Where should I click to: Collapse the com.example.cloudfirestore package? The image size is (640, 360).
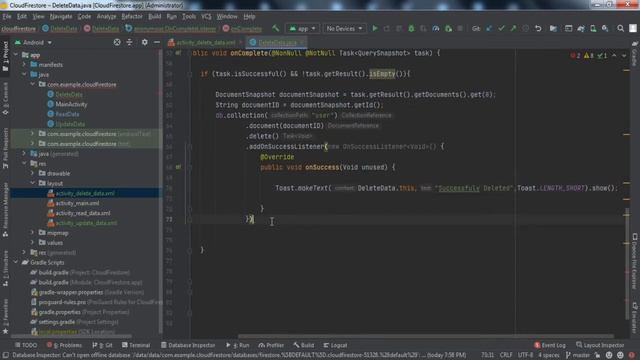click(x=33, y=84)
